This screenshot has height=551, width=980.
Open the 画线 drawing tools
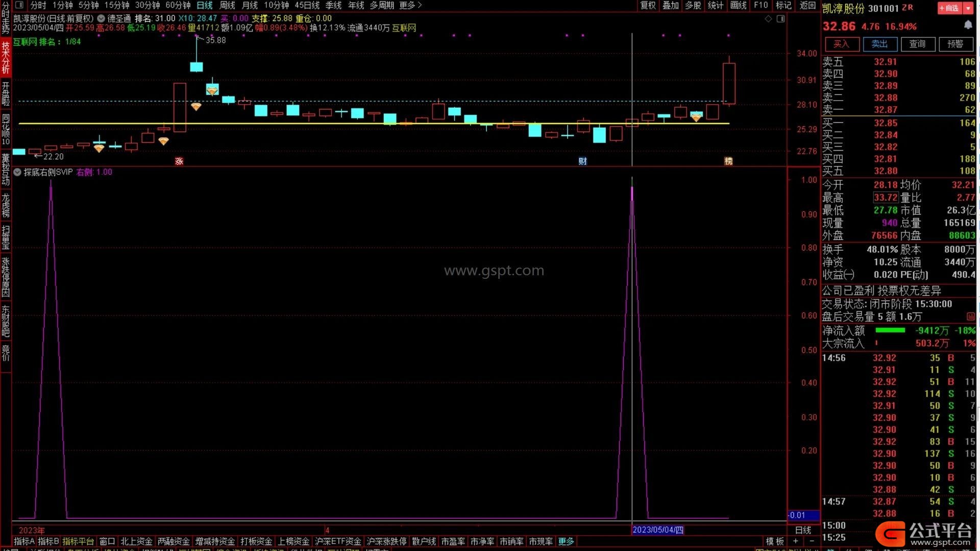(738, 5)
